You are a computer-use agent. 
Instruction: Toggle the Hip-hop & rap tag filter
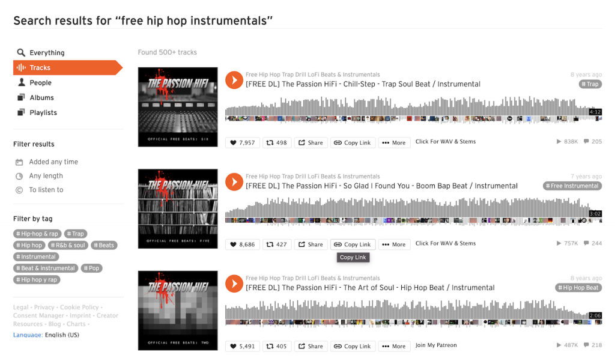[x=37, y=234]
